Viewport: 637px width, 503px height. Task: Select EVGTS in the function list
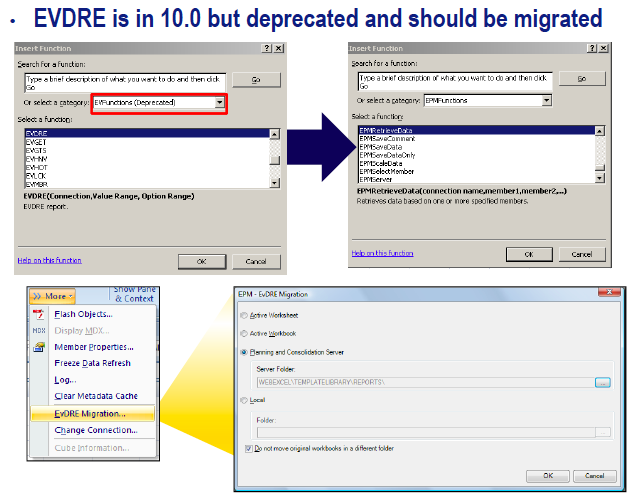click(147, 151)
